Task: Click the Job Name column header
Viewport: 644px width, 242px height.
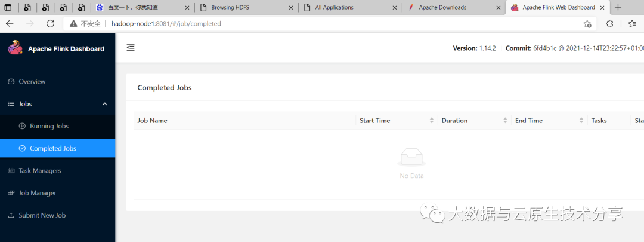Action: (153, 121)
